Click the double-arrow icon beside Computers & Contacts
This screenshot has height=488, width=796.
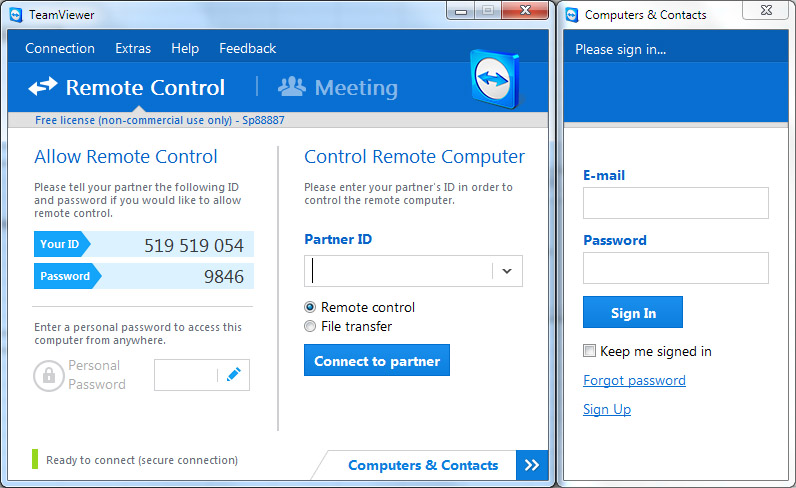(x=531, y=465)
